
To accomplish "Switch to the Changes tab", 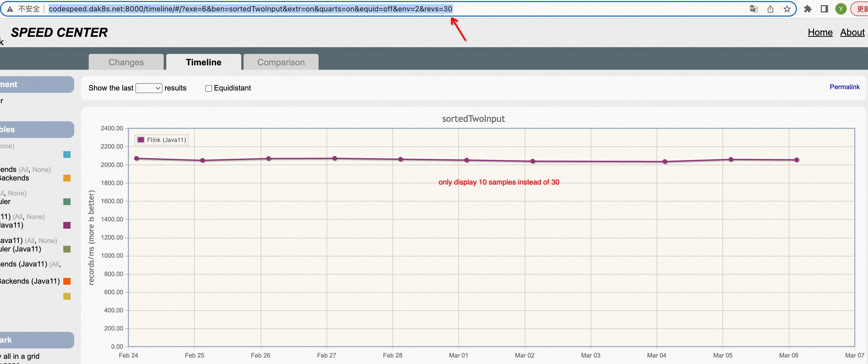I will coord(126,62).
